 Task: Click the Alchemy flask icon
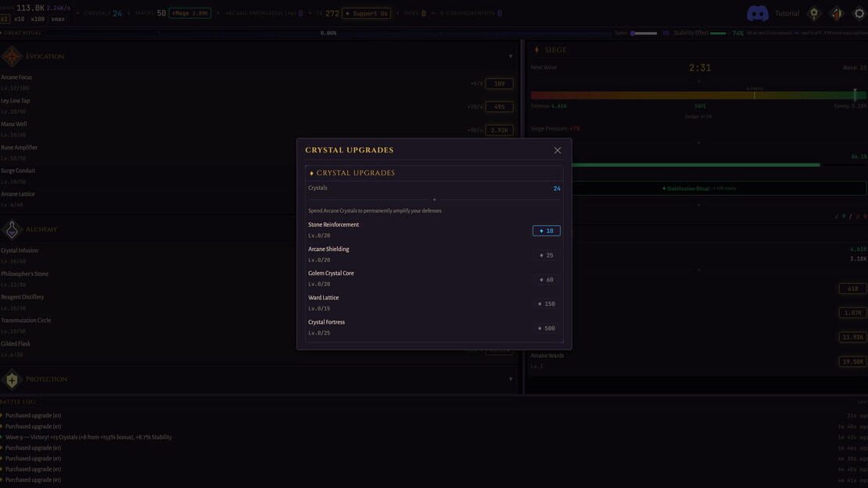click(12, 229)
